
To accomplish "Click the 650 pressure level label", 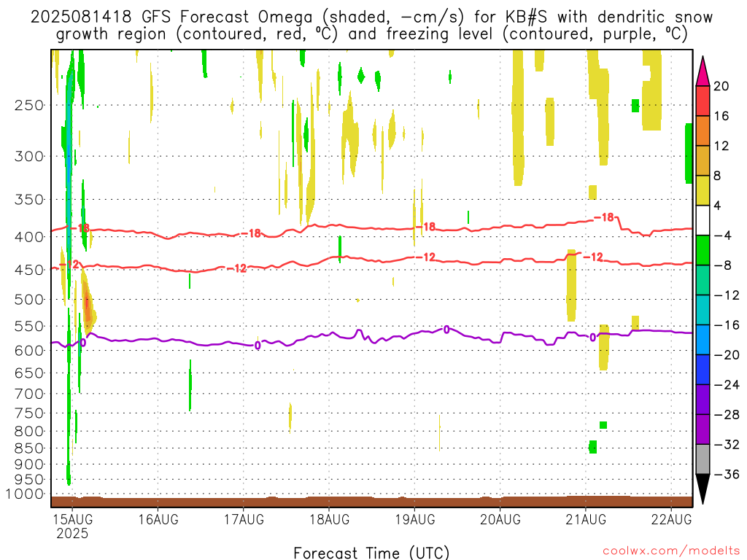I will [29, 373].
